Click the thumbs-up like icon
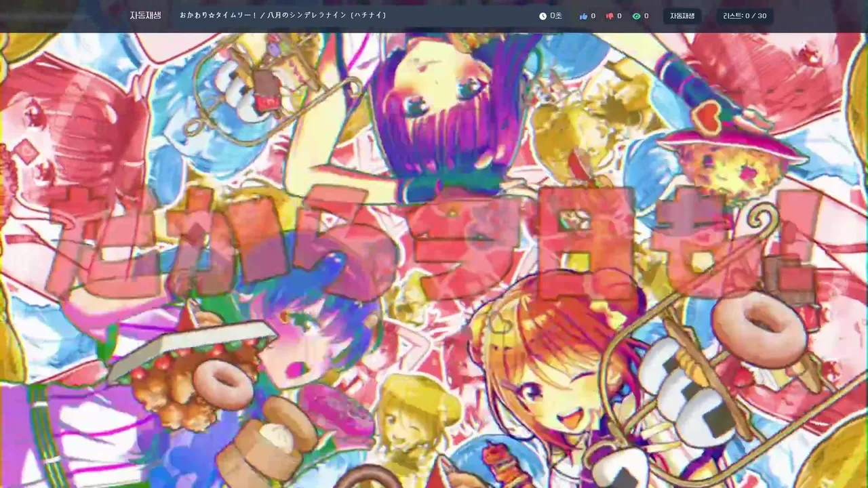Viewport: 868px width, 488px height. pyautogui.click(x=583, y=16)
